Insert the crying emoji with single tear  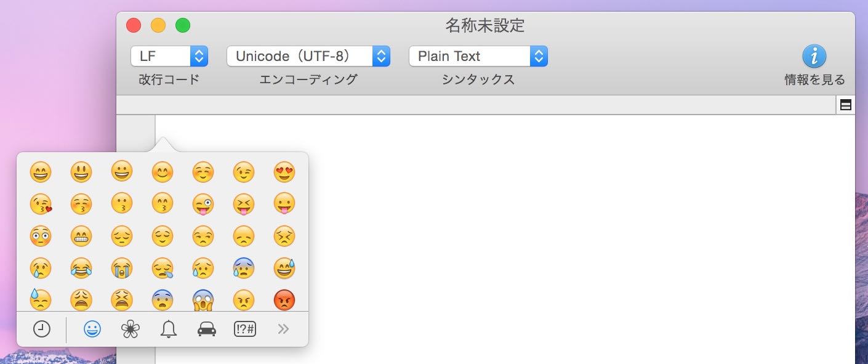coord(41,267)
